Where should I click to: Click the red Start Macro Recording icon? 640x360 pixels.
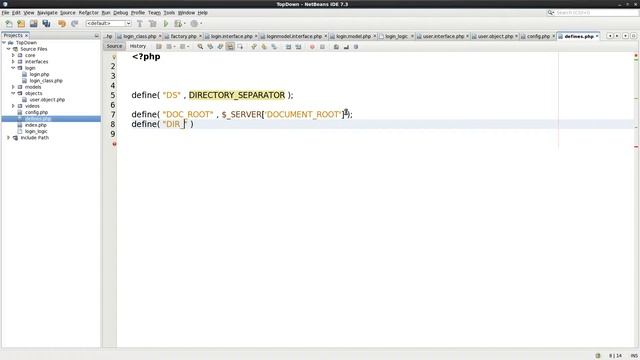point(312,47)
